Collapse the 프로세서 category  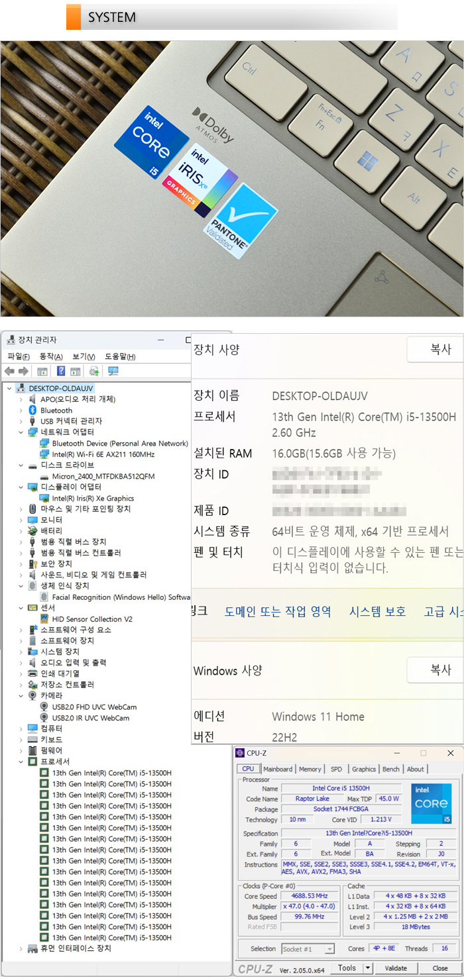(x=21, y=761)
